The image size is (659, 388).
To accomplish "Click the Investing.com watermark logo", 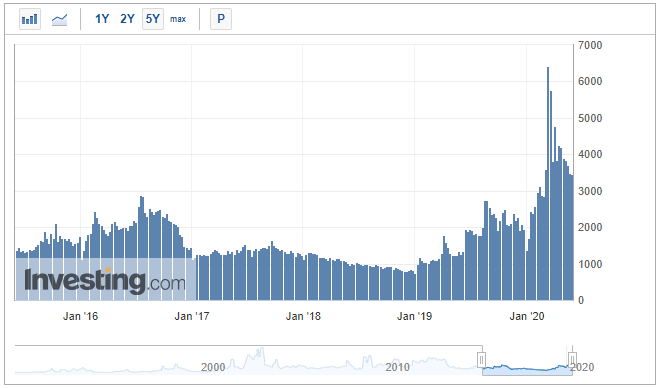I will [105, 280].
